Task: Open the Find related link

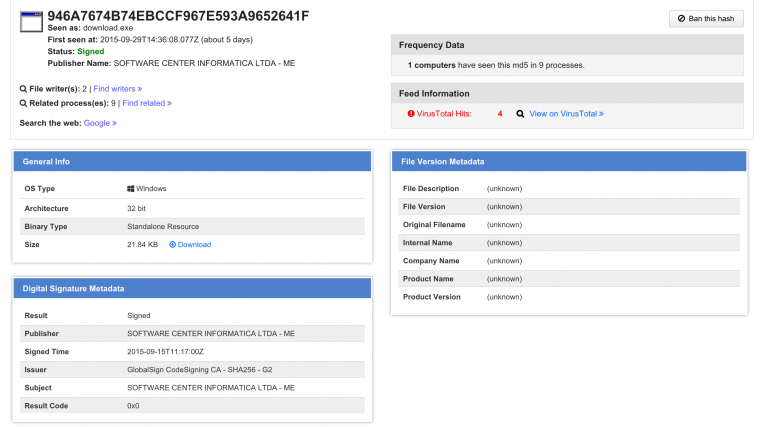Action: [x=146, y=102]
